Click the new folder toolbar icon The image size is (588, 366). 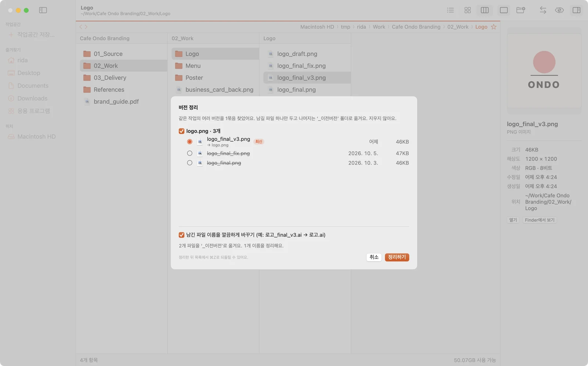coord(521,10)
